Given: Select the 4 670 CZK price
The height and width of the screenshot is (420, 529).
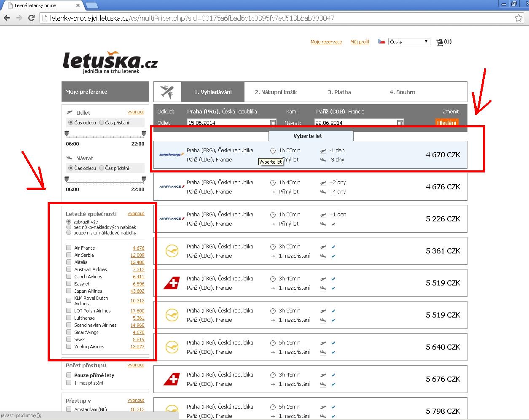Looking at the screenshot, I should [443, 155].
